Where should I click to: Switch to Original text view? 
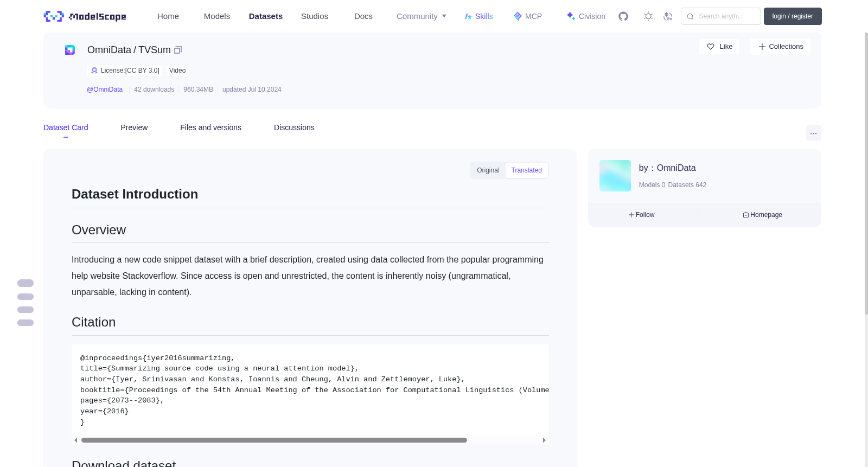coord(488,170)
